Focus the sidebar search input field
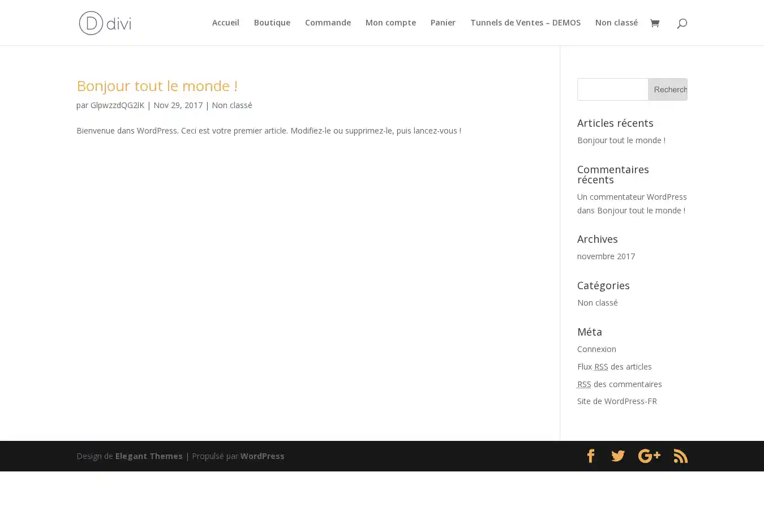 pyautogui.click(x=612, y=89)
